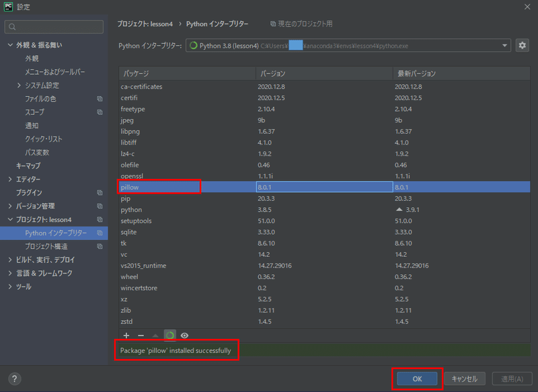Select the ca-certificates package row
538x392 pixels.
tap(324, 87)
